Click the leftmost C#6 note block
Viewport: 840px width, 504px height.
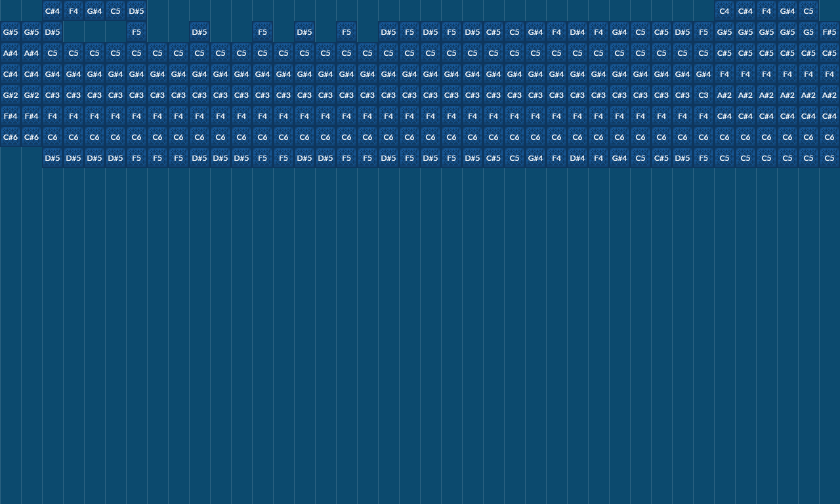click(x=10, y=137)
